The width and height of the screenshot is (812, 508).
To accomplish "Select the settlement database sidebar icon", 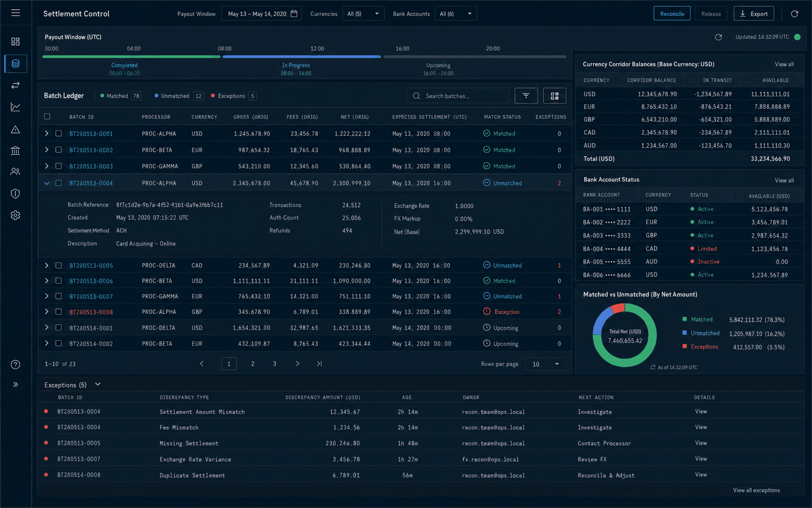I will (x=15, y=63).
